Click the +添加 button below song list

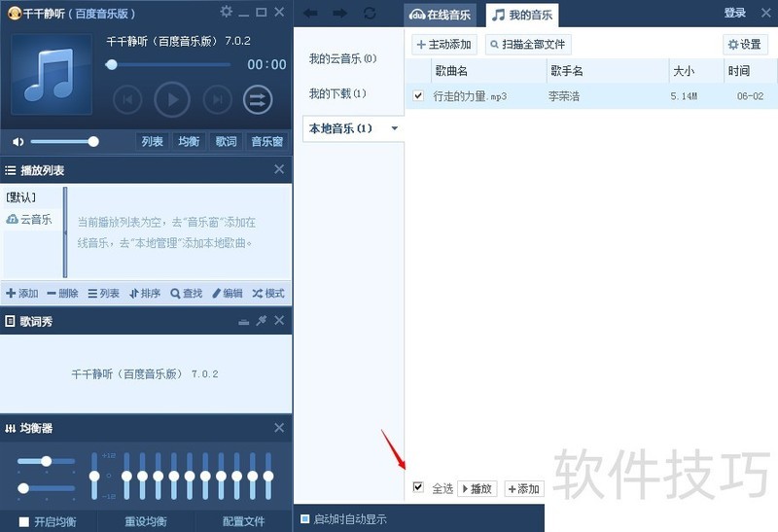point(524,489)
